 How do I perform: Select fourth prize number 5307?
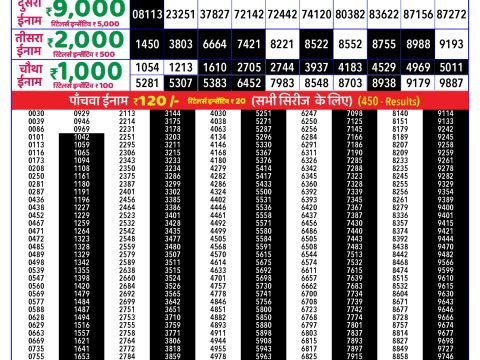pos(181,83)
